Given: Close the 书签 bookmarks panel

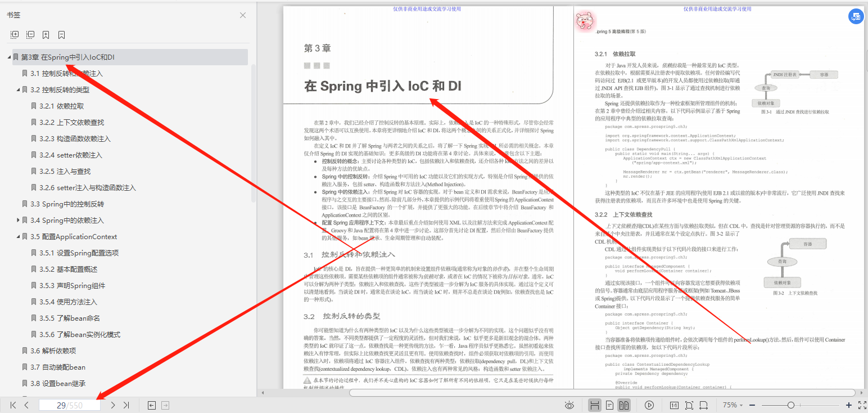Looking at the screenshot, I should [243, 15].
